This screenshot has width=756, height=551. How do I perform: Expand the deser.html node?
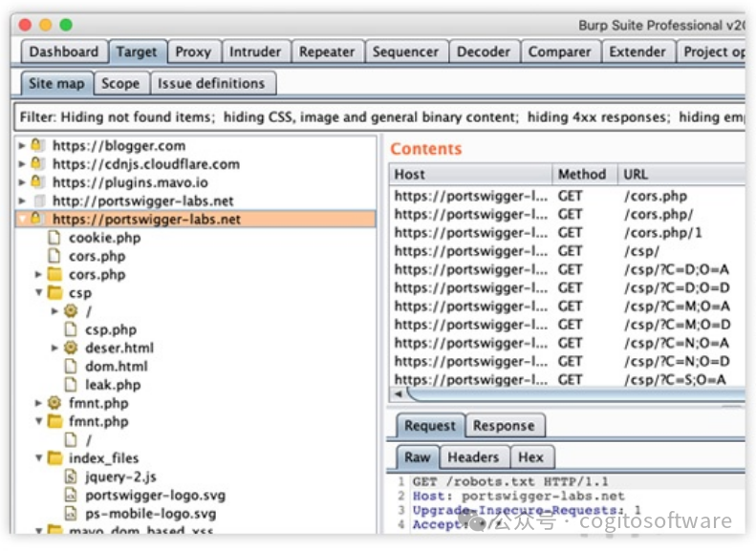[55, 348]
